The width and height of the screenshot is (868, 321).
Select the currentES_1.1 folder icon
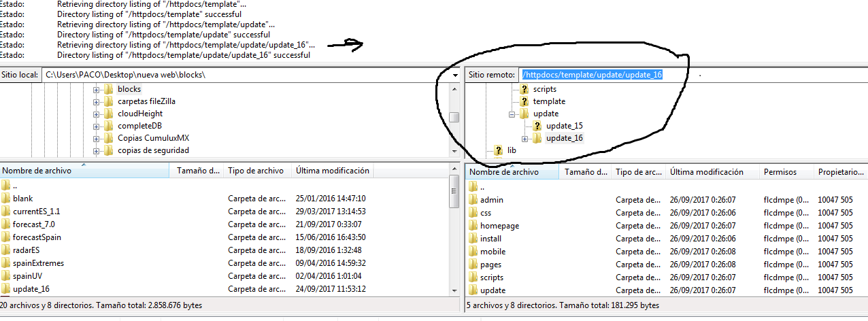(x=6, y=212)
